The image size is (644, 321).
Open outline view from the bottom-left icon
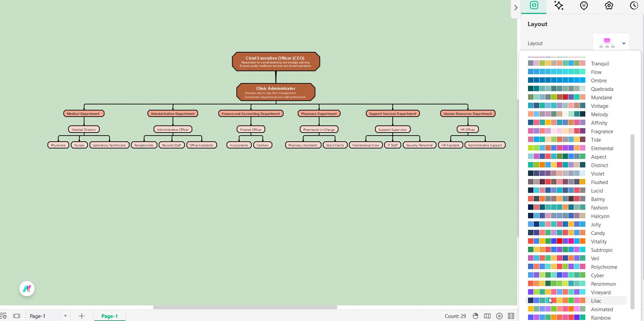coord(3,316)
